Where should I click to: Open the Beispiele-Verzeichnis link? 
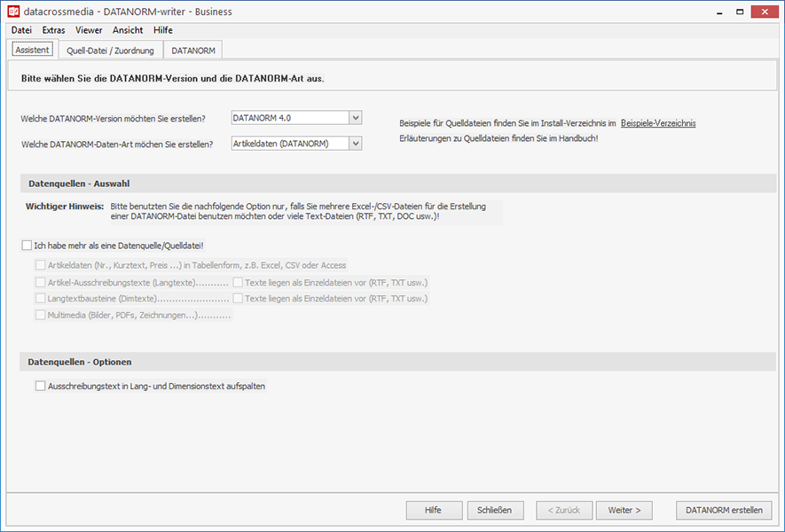(x=658, y=123)
